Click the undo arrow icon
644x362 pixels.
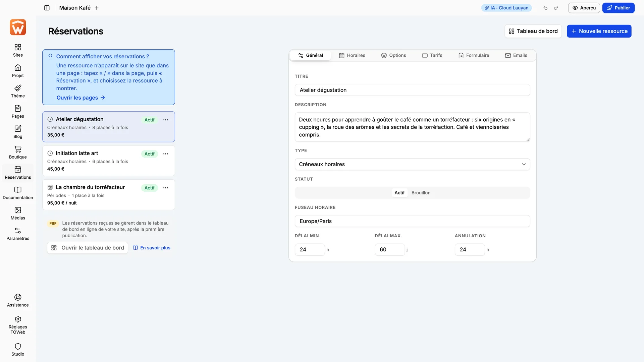point(545,8)
